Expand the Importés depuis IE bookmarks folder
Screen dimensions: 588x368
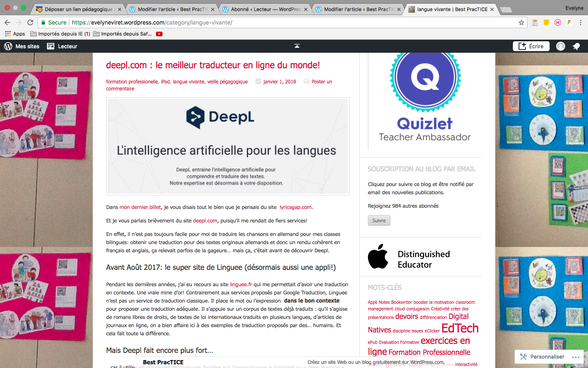point(60,34)
